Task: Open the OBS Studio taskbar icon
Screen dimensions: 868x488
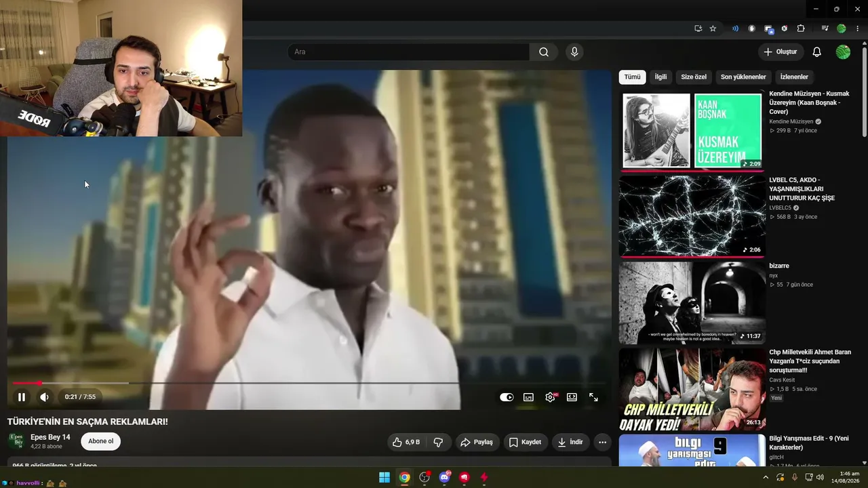Action: point(425,477)
